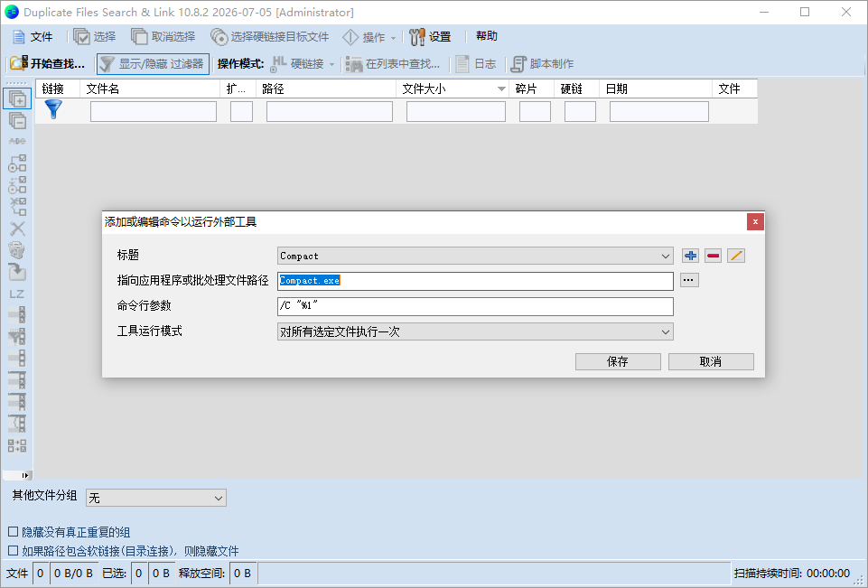
Task: Toggle 显示/隐藏 过滤器
Action: click(x=153, y=63)
